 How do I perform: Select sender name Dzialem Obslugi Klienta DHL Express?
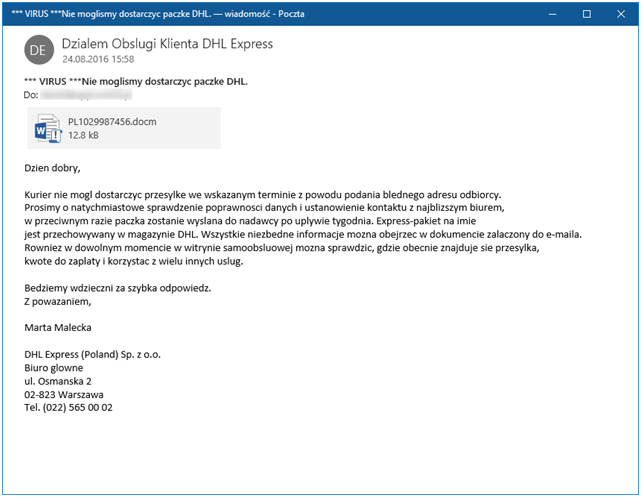(x=166, y=44)
